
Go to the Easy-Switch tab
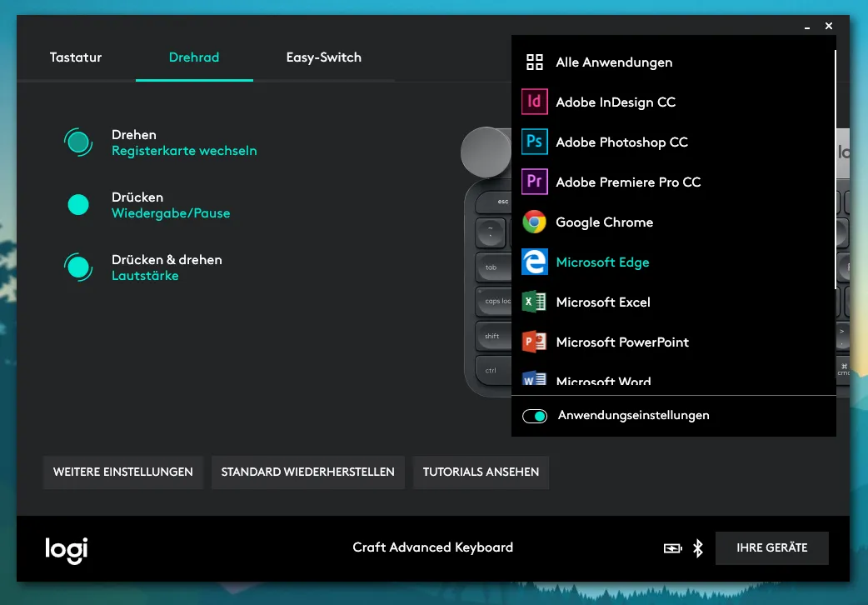click(324, 57)
